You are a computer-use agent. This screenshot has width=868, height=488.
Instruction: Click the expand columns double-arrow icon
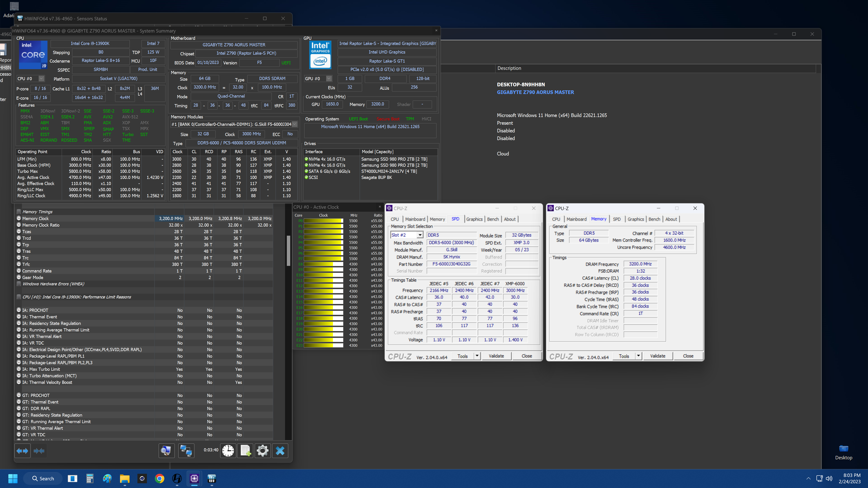pyautogui.click(x=23, y=451)
